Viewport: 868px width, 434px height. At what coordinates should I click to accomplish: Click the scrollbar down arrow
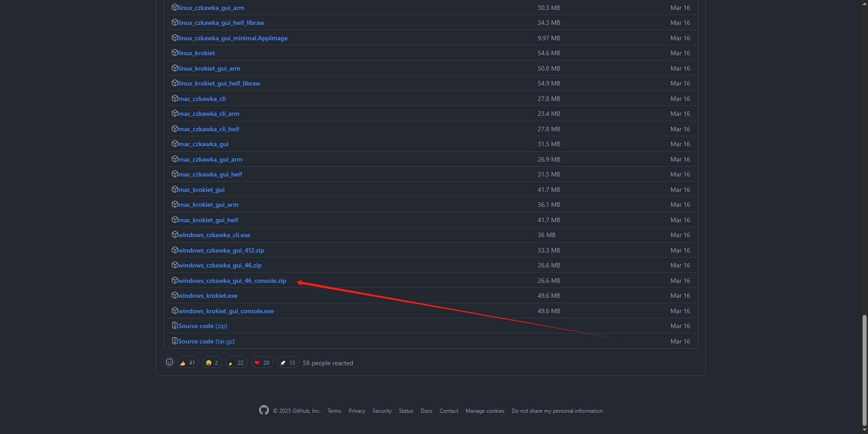tap(864, 430)
